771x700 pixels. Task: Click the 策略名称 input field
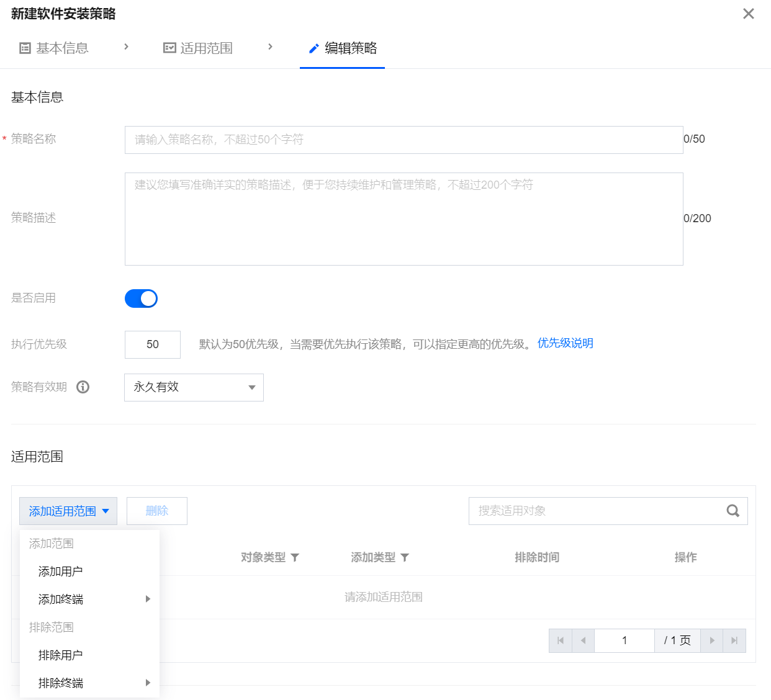point(404,140)
